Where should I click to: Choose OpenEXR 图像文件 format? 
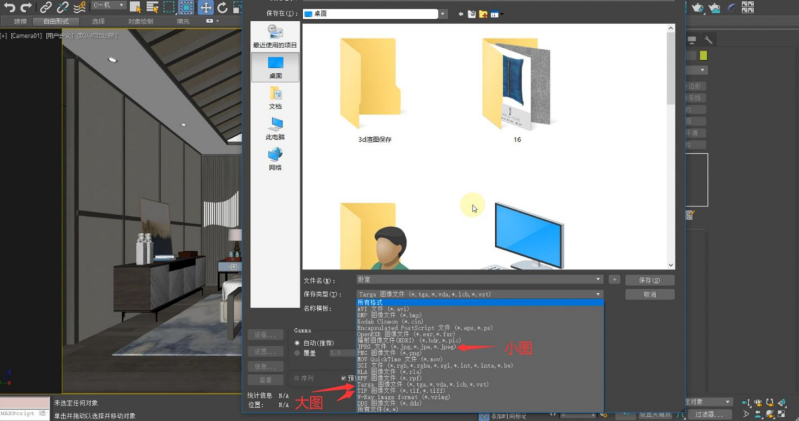(480, 334)
